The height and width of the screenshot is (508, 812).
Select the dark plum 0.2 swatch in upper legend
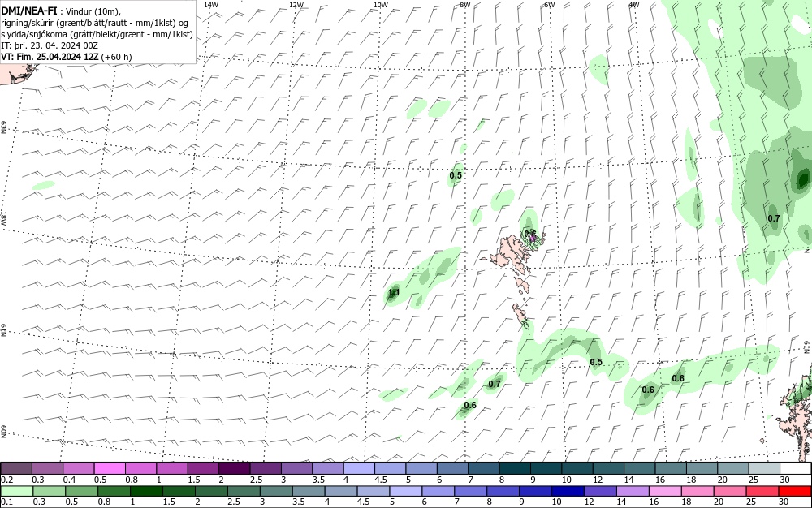pyautogui.click(x=16, y=469)
